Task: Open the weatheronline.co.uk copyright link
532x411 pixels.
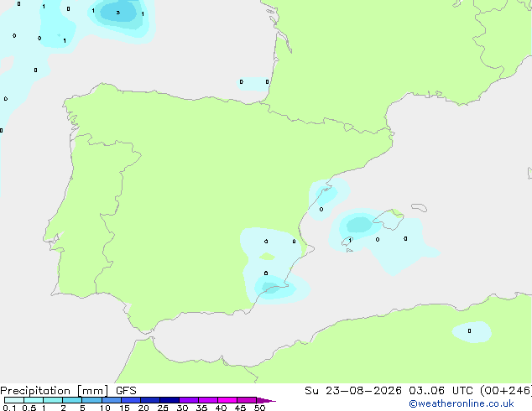Action: 462,403
